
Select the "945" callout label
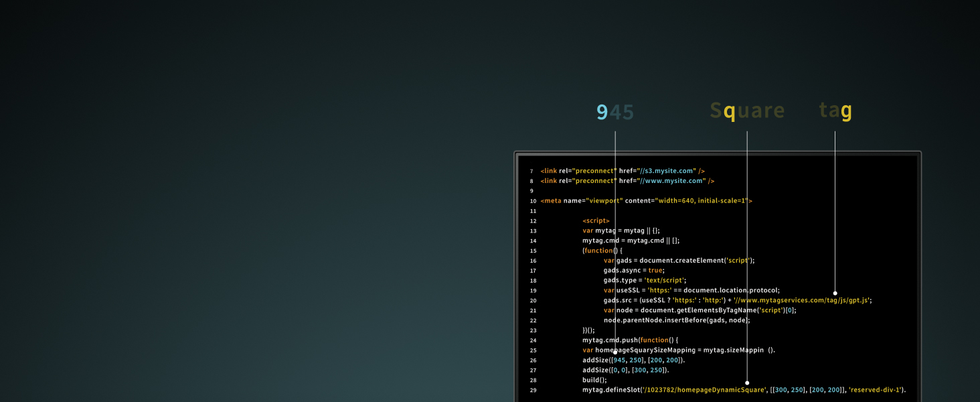[615, 112]
